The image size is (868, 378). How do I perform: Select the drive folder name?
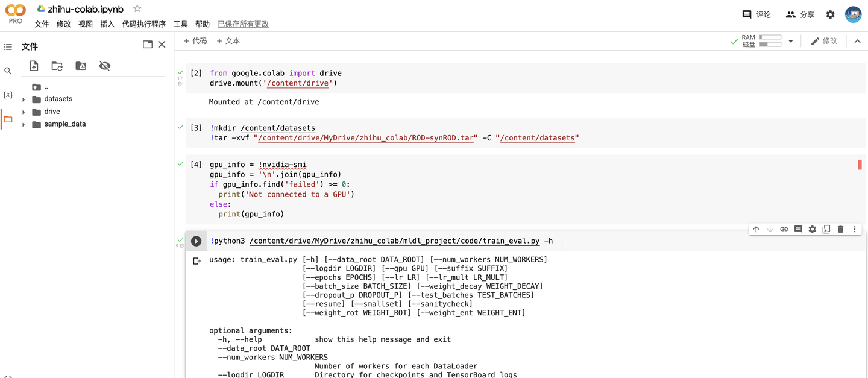coord(52,112)
